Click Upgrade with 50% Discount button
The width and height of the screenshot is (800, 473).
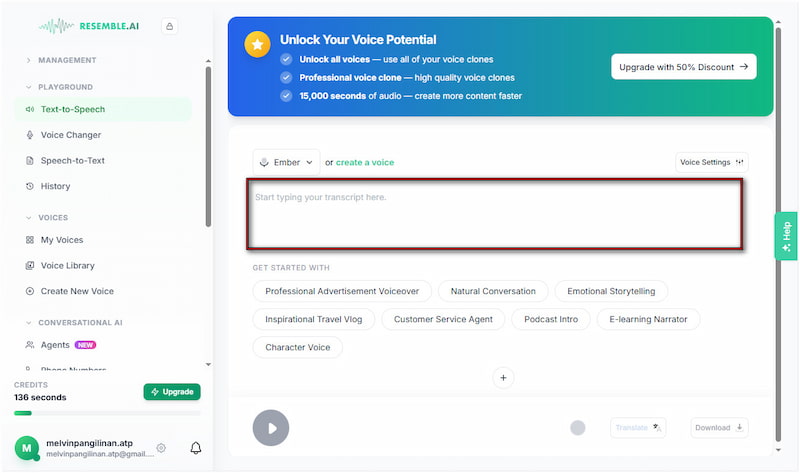pos(683,67)
